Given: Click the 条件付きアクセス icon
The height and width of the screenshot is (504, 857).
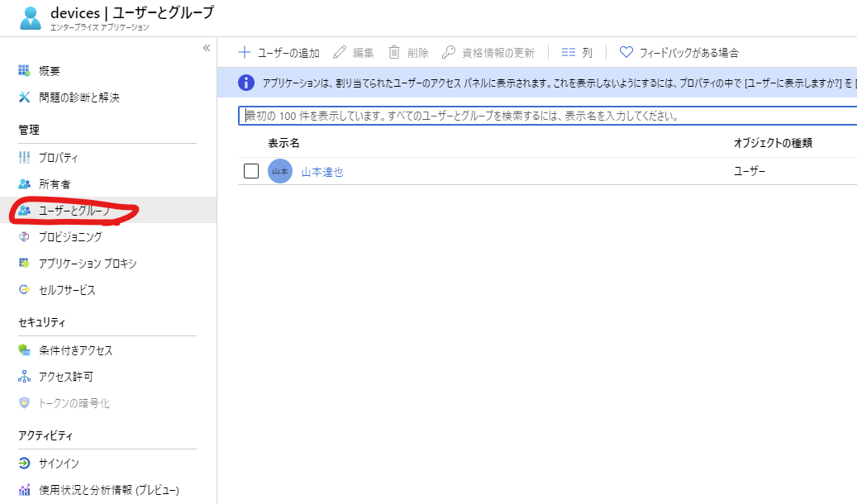Looking at the screenshot, I should (x=24, y=349).
